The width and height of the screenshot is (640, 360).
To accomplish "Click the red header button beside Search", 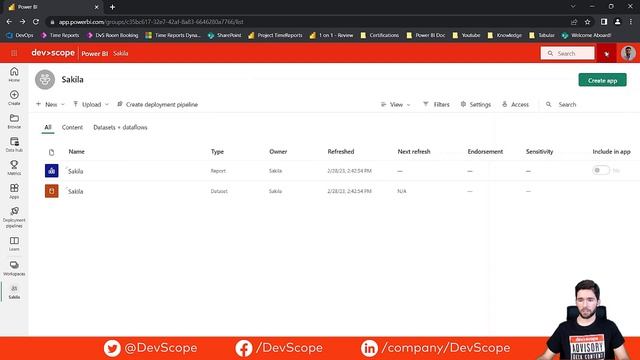I will pos(607,53).
